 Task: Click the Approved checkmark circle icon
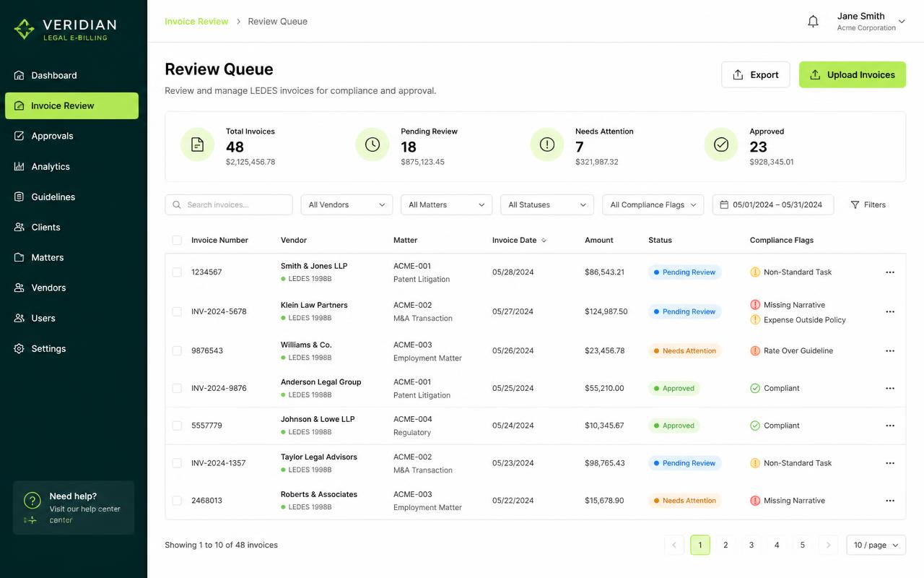721,144
